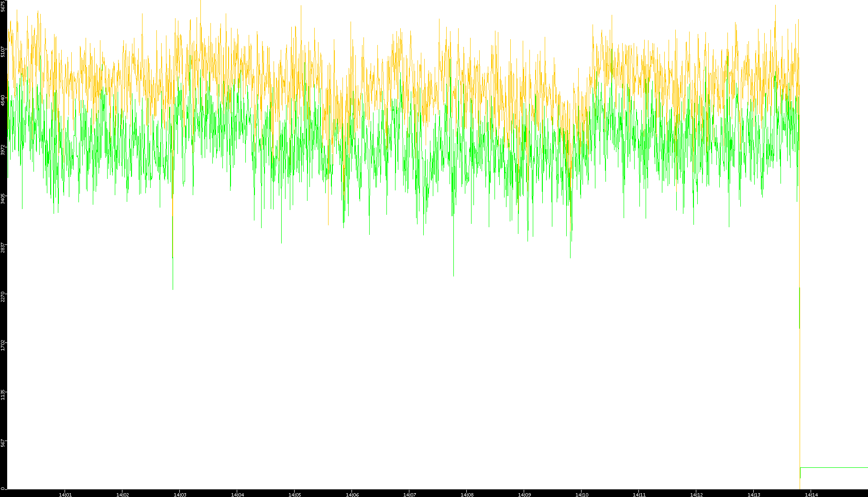Click the 567 vertical axis label

[x=3, y=443]
